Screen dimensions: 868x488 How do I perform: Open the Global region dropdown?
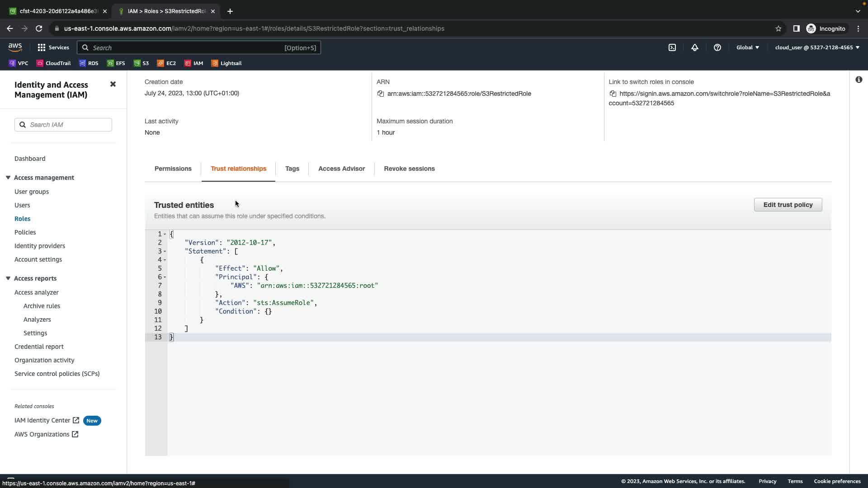[x=747, y=47]
